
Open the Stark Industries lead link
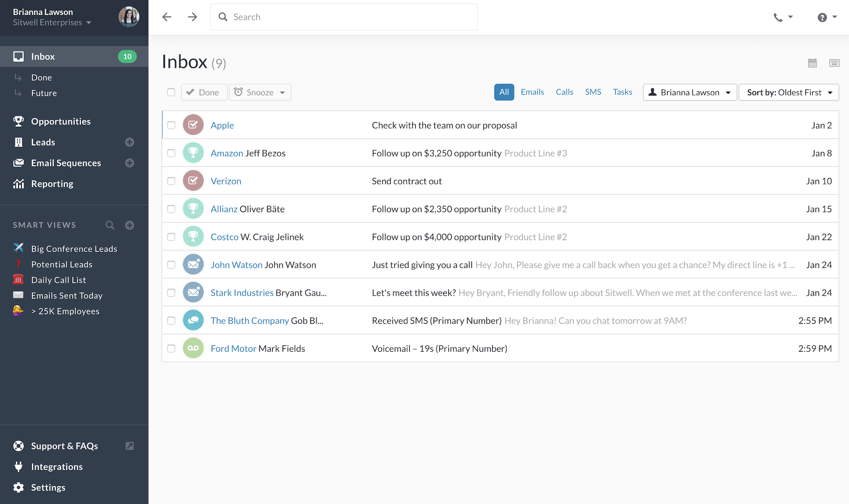pos(242,293)
